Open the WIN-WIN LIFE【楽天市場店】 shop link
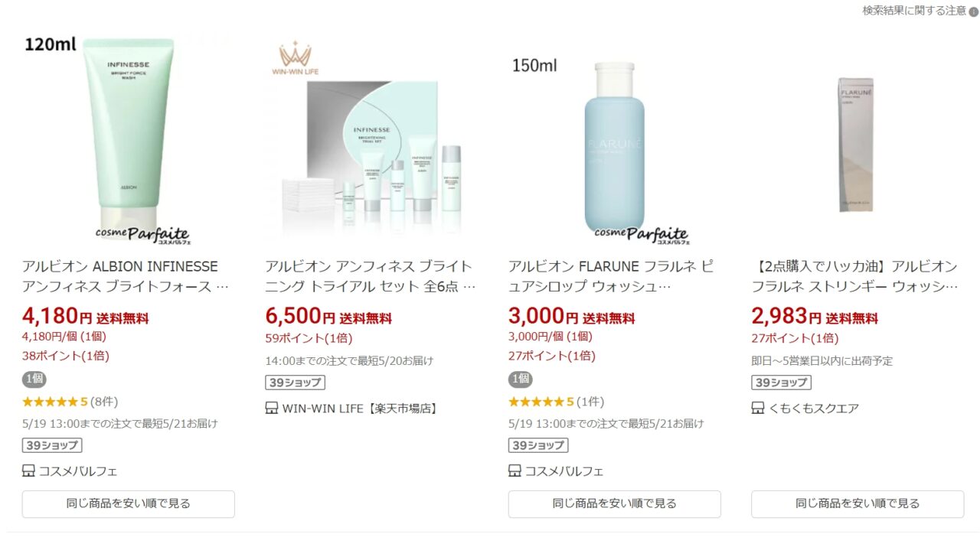 (361, 409)
